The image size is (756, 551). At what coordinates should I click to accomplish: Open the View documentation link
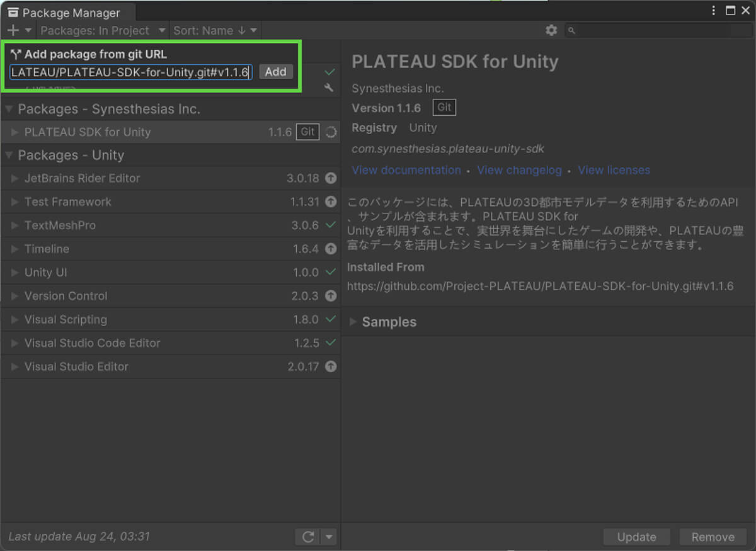pos(406,170)
